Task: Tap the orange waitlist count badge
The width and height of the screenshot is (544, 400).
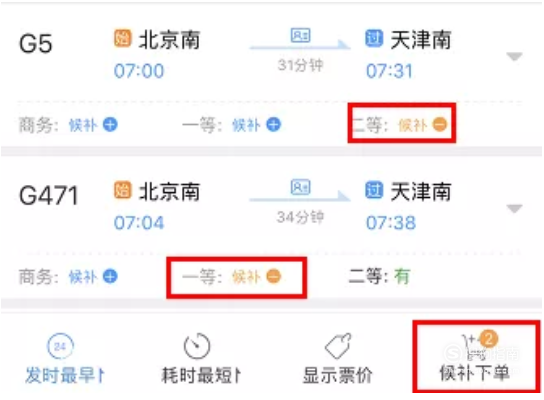Action: coord(489,338)
